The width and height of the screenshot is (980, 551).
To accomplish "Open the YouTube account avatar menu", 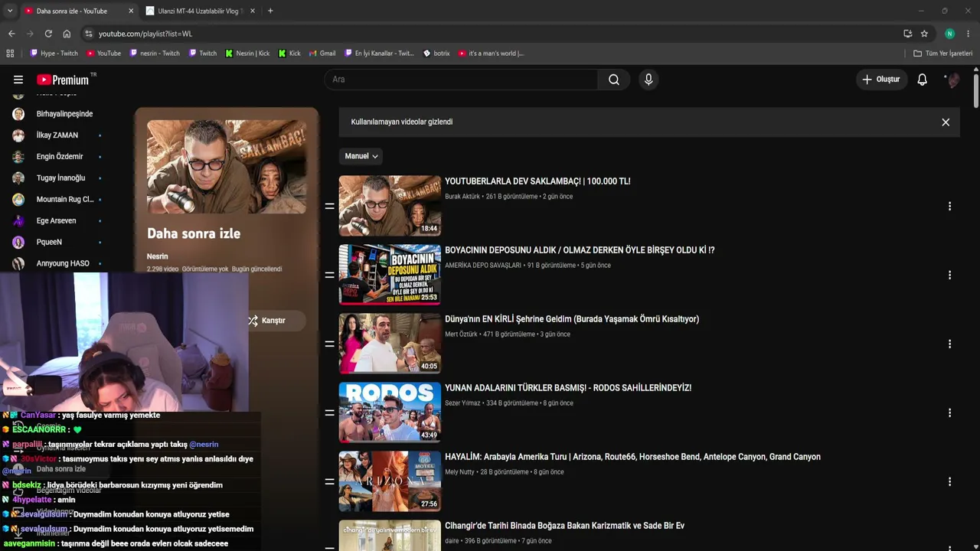I will (952, 80).
